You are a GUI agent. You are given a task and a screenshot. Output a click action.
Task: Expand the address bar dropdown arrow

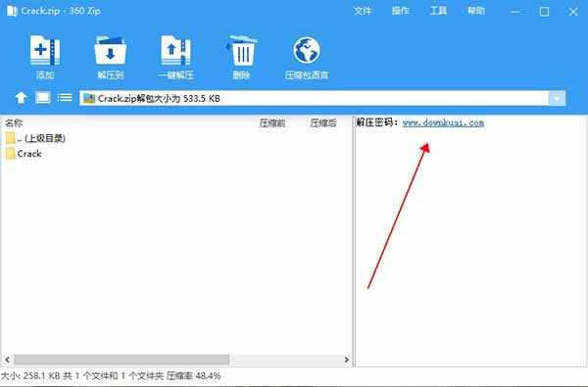tap(557, 99)
